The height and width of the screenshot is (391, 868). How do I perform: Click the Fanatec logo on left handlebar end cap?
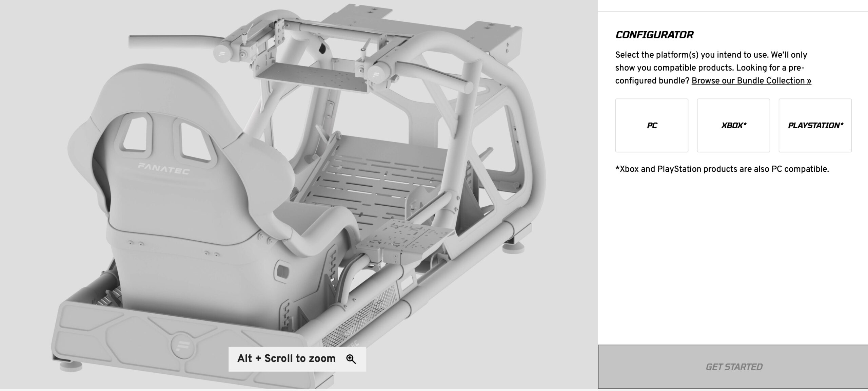222,53
